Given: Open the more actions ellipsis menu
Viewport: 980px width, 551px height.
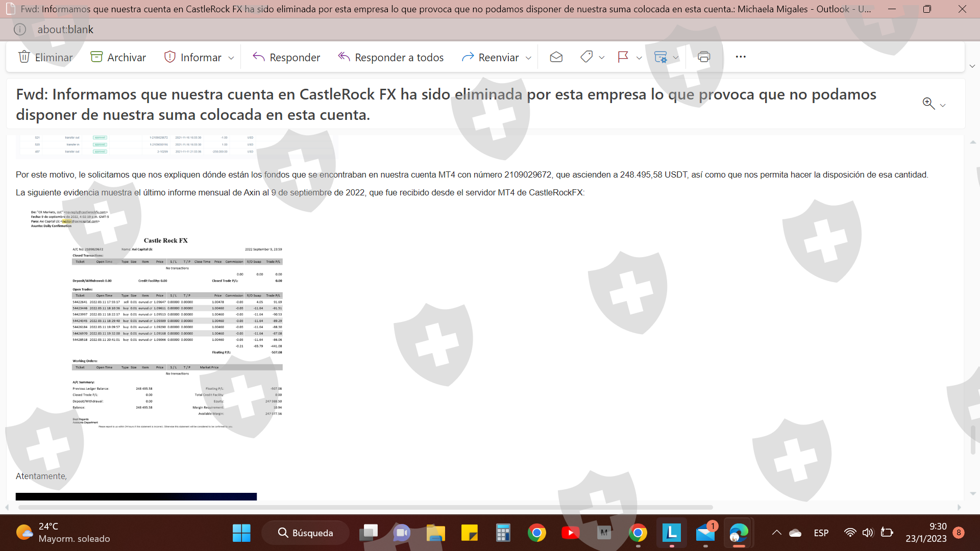Looking at the screenshot, I should pyautogui.click(x=741, y=57).
